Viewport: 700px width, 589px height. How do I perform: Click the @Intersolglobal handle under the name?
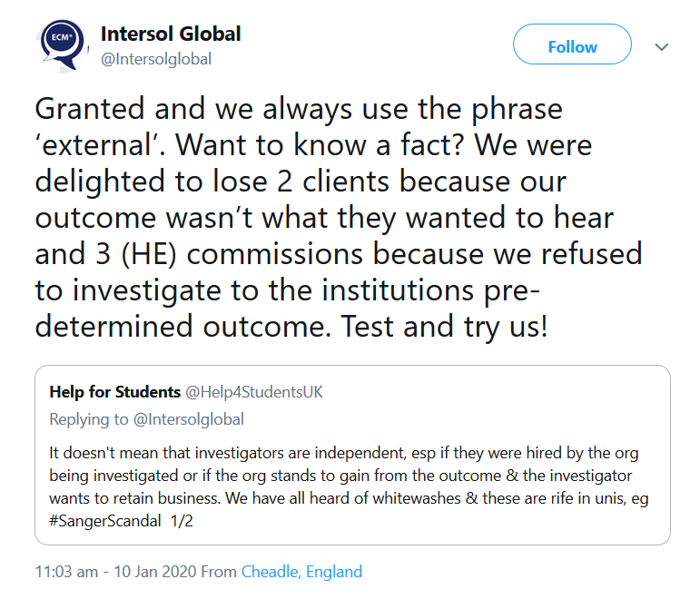156,59
